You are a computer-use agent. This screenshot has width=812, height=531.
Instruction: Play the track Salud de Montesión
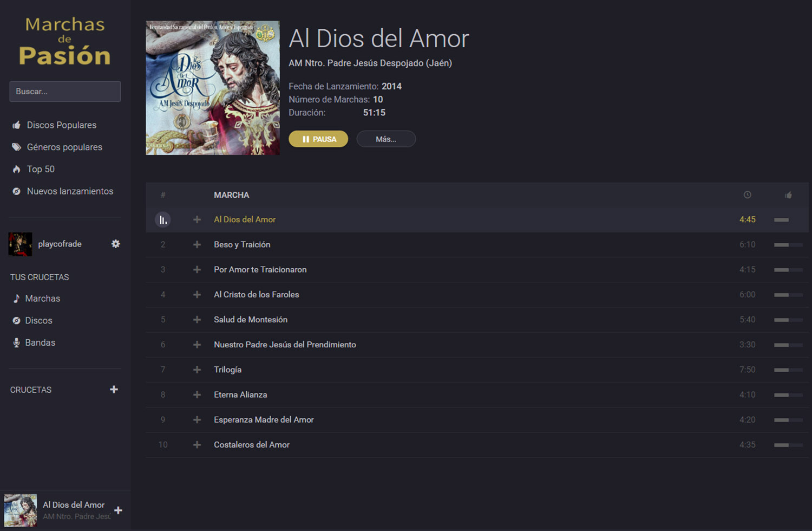251,320
